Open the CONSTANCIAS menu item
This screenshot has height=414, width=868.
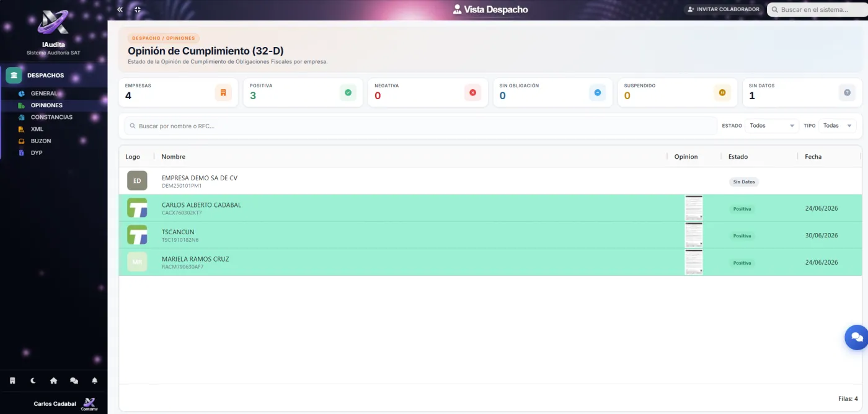(51, 117)
